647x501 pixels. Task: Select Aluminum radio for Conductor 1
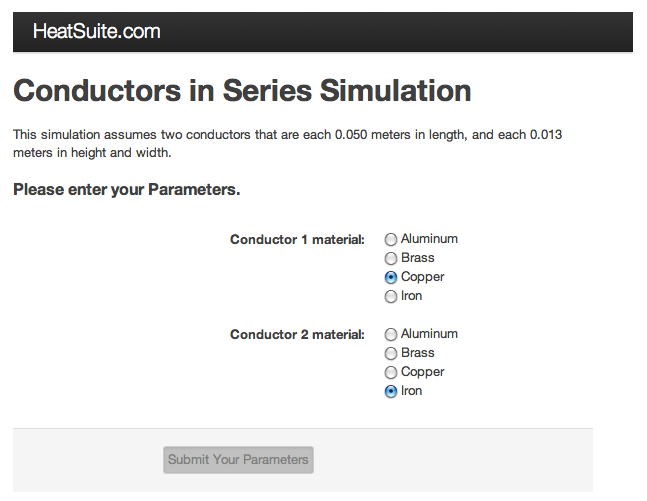[391, 240]
